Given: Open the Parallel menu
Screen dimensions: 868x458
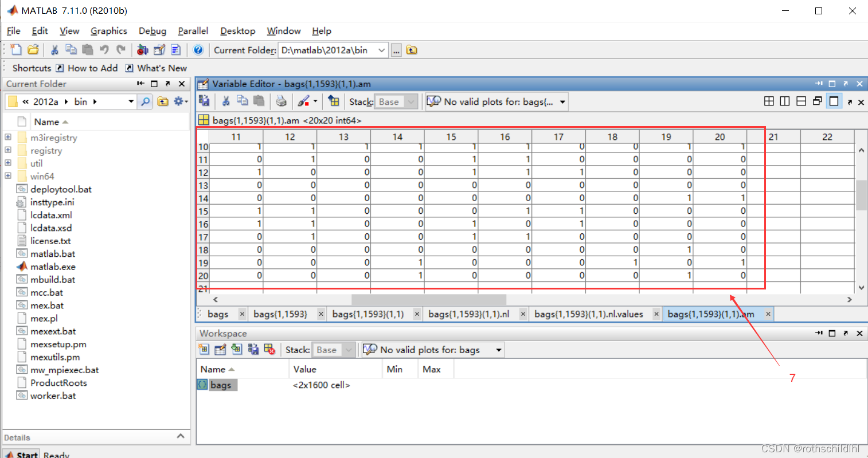Looking at the screenshot, I should point(193,31).
